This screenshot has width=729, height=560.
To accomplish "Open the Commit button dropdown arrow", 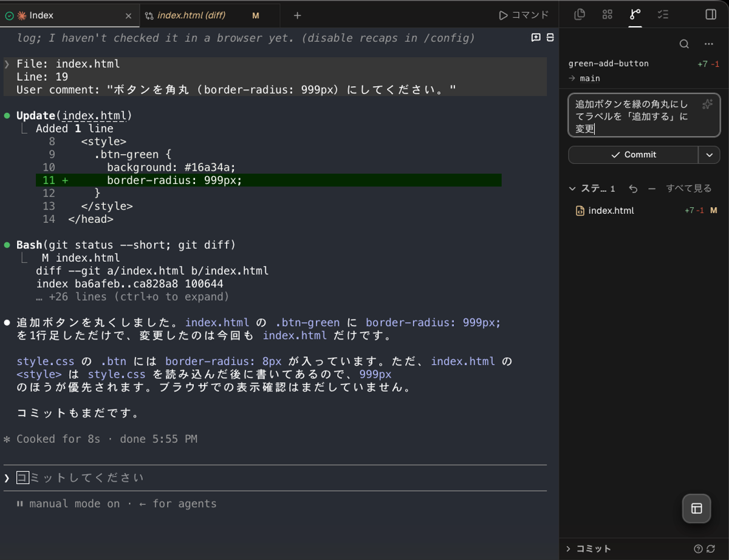I will click(709, 155).
